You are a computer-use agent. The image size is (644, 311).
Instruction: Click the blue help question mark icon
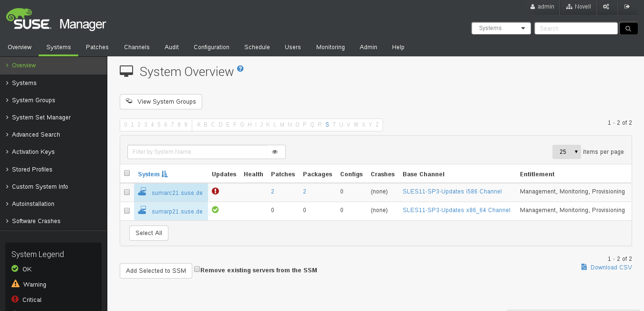[x=240, y=68]
